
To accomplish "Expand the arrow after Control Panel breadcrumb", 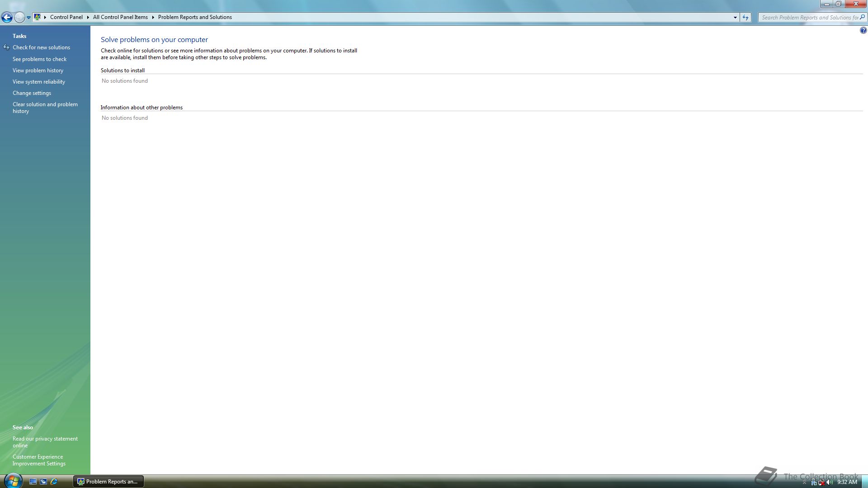I will coord(88,17).
